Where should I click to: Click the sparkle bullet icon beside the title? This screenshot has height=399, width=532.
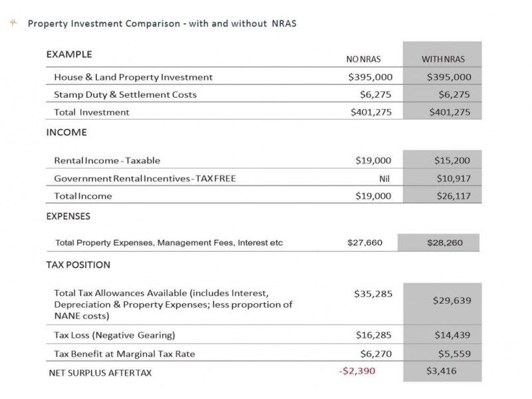(x=12, y=23)
